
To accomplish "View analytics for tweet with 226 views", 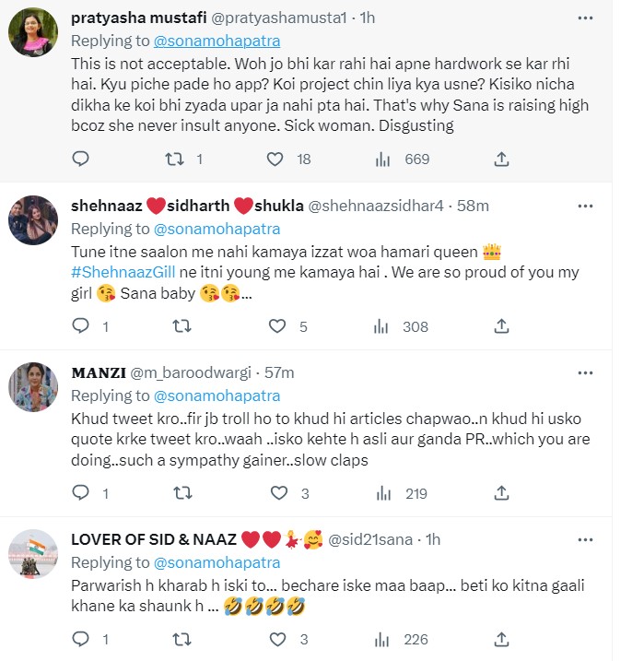I will point(383,639).
